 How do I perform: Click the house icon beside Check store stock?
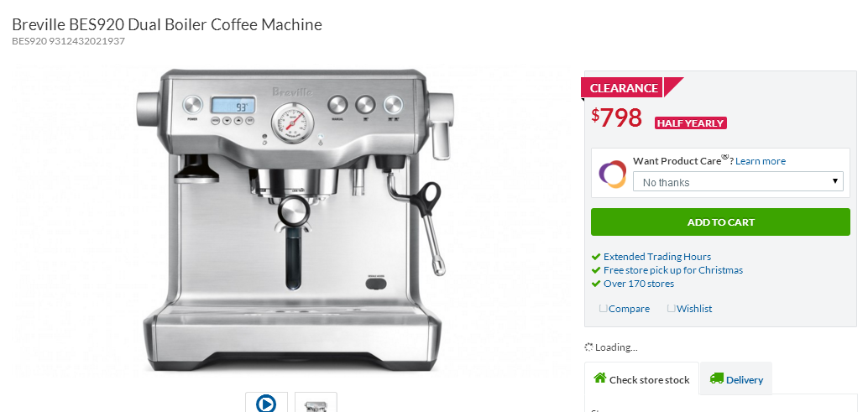coord(599,378)
